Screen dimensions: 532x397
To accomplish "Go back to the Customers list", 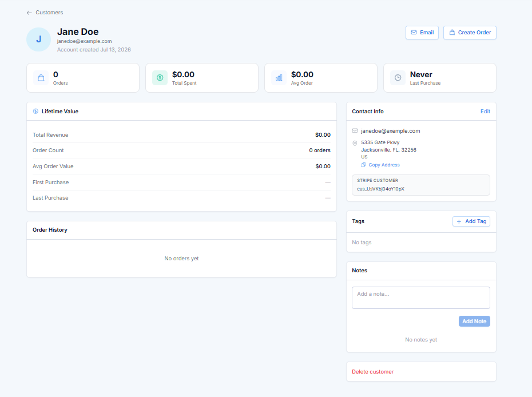I will (49, 13).
